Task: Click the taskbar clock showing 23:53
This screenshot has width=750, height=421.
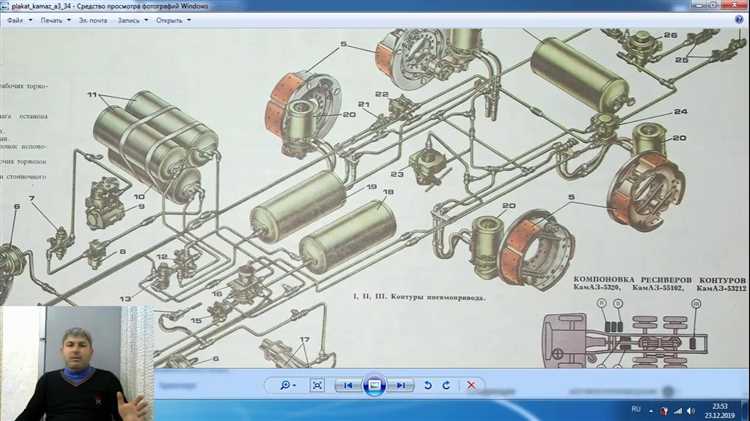Action: 720,410
